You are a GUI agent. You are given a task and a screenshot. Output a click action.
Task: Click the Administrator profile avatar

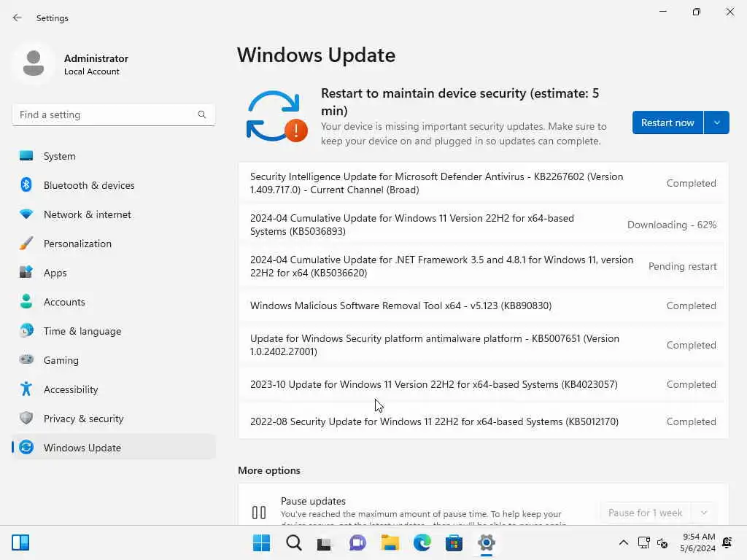34,63
